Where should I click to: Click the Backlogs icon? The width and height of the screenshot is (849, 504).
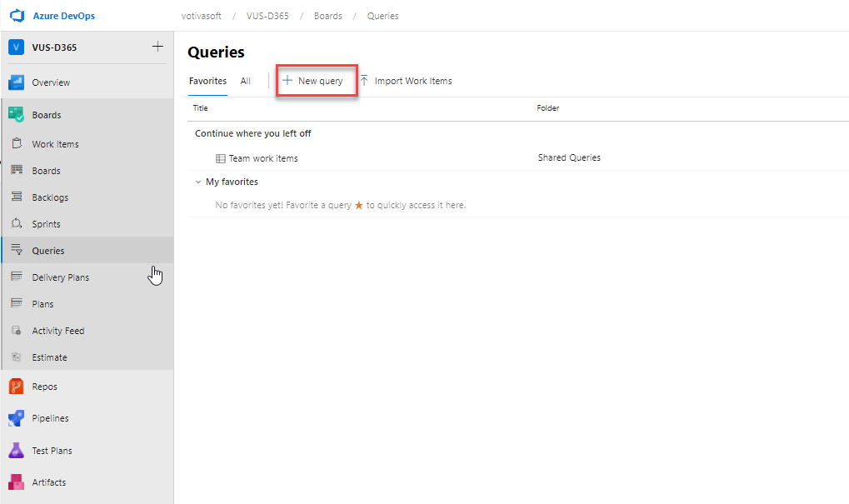point(17,197)
